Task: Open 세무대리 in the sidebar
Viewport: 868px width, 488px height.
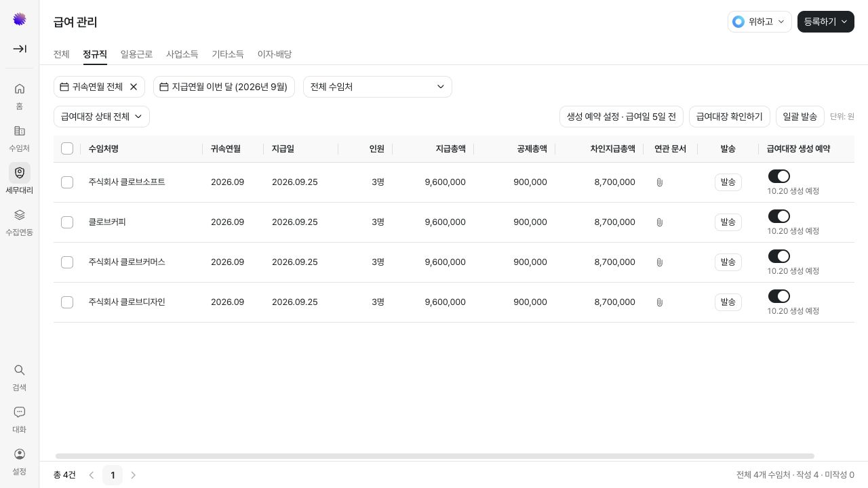Action: point(20,180)
